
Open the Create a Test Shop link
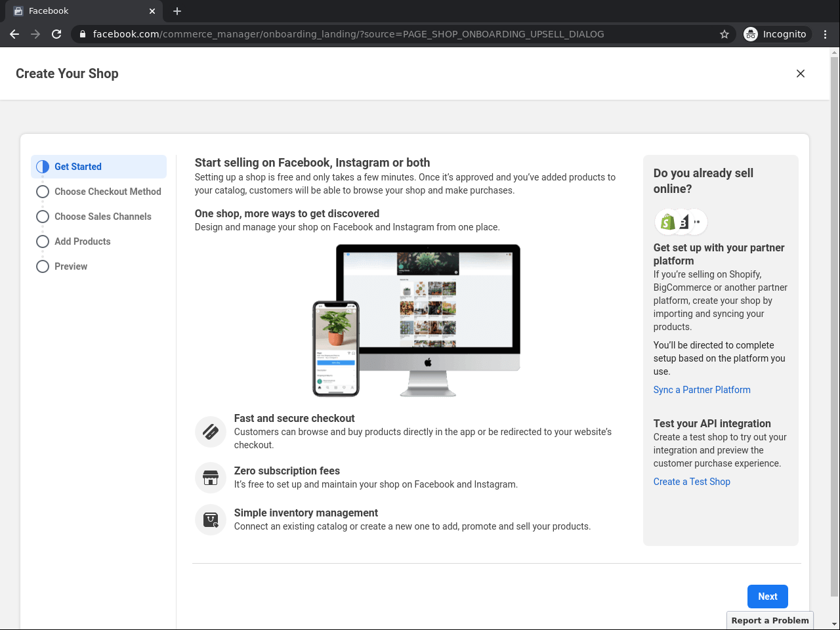point(692,482)
